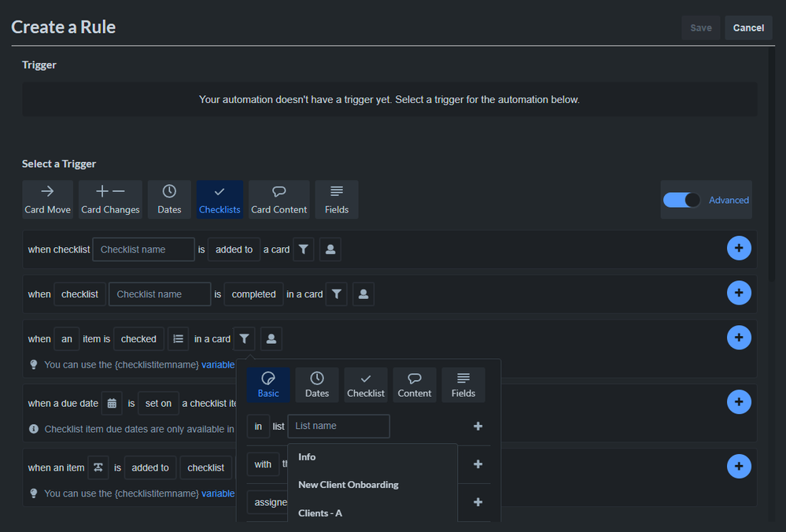
Task: Open the 'added to' dropdown
Action: [x=233, y=249]
